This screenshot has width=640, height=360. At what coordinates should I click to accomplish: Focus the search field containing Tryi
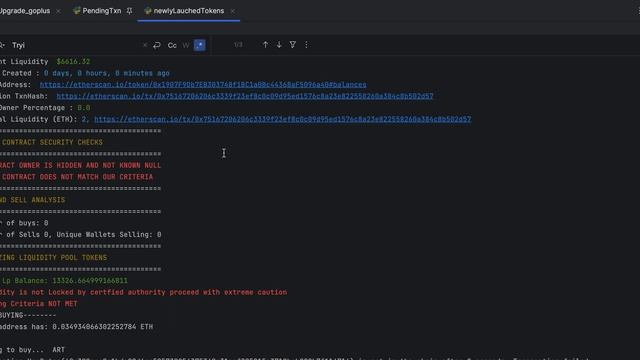pos(76,45)
